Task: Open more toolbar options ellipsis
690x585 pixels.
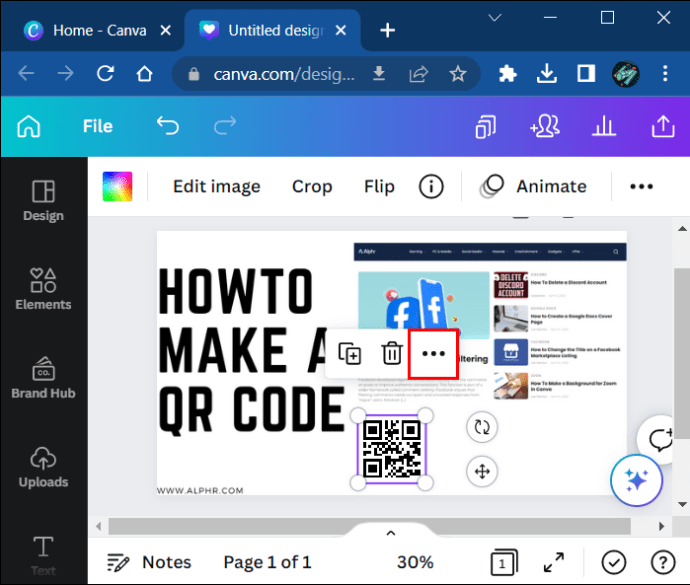Action: 641,187
